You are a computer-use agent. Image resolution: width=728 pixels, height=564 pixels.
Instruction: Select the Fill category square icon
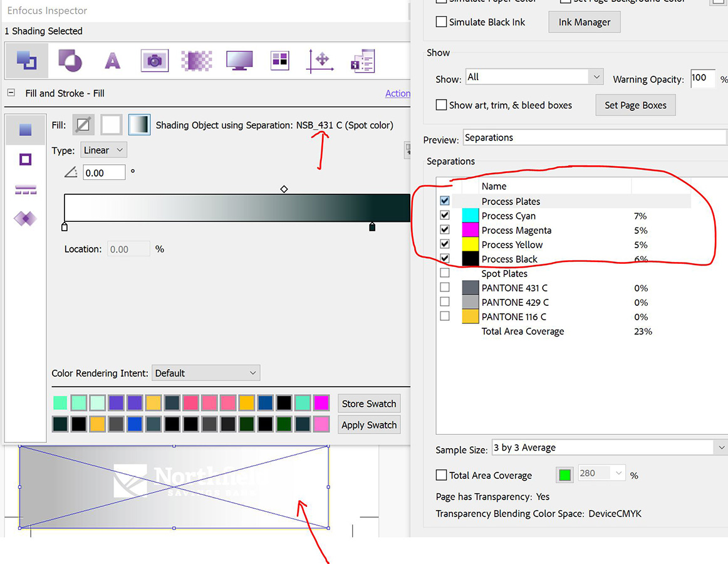(26, 130)
